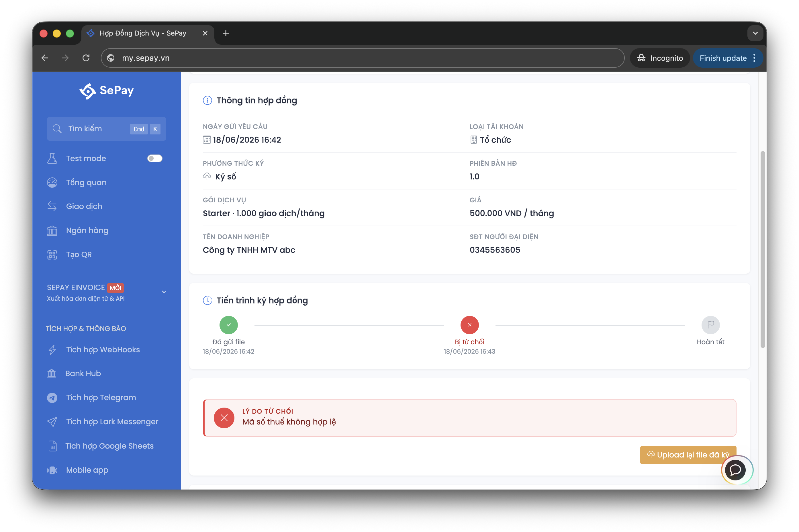
Task: Click the grey Hoàn tất flag step
Action: tap(710, 325)
